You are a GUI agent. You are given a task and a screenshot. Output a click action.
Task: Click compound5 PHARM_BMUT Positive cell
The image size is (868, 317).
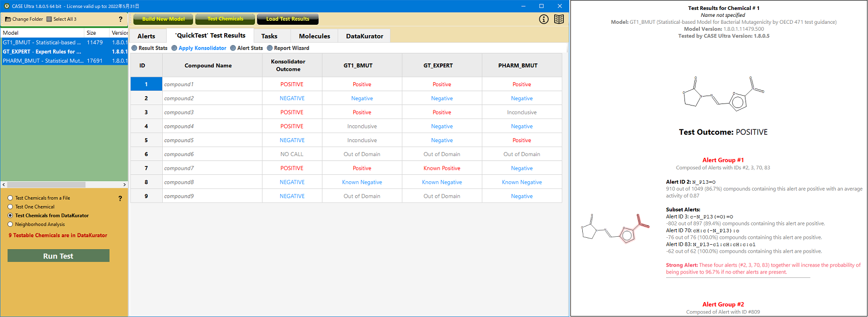coord(522,140)
